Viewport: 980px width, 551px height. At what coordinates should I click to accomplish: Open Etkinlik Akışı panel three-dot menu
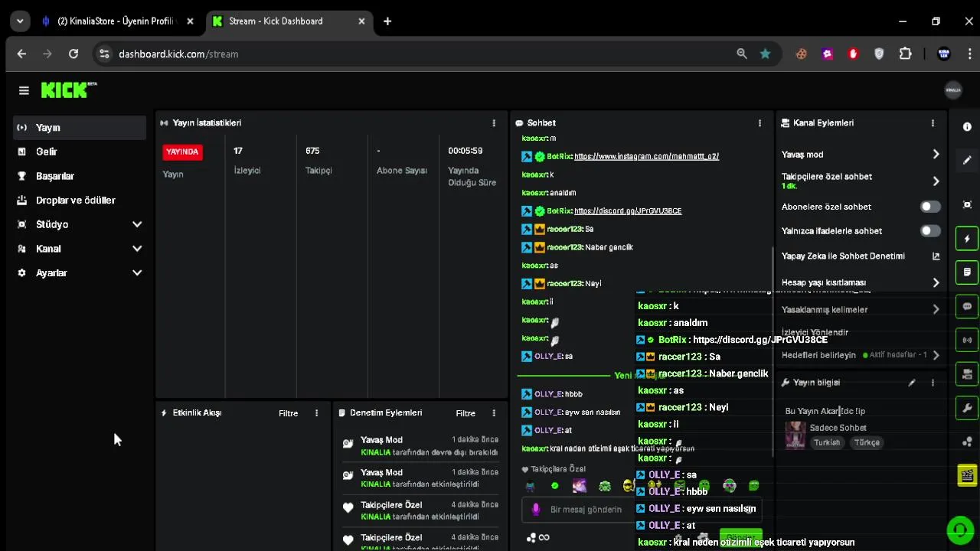tap(316, 413)
